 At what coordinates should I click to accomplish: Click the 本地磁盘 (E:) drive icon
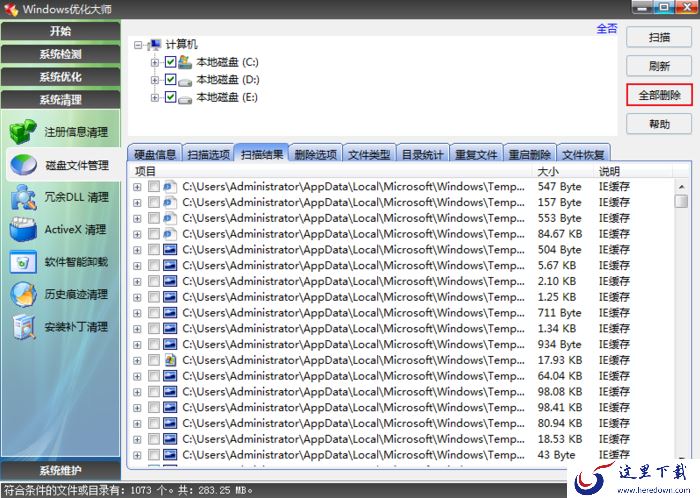click(185, 99)
